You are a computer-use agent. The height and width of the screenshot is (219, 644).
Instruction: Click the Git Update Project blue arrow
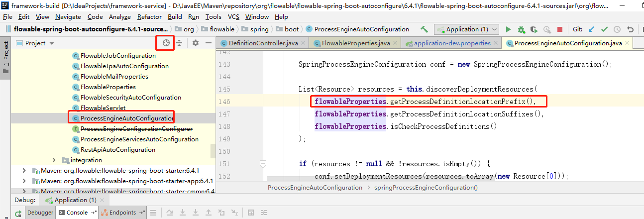pyautogui.click(x=591, y=29)
